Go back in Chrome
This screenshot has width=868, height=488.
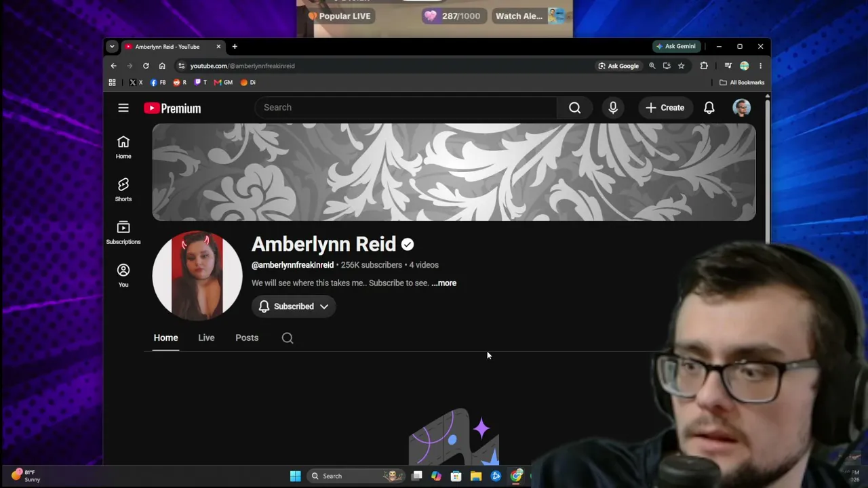pyautogui.click(x=113, y=66)
